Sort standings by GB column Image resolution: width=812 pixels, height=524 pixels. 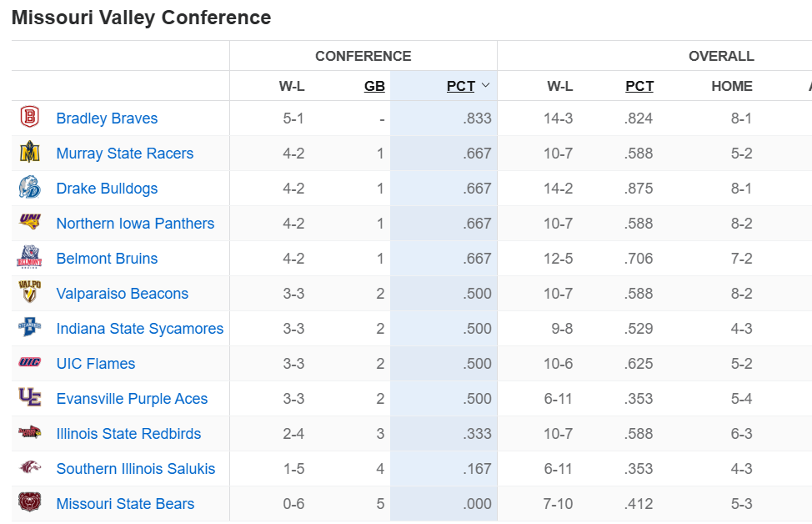tap(374, 86)
